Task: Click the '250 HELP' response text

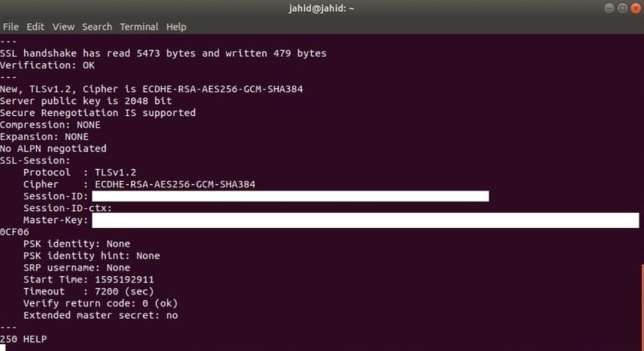Action: [x=23, y=339]
